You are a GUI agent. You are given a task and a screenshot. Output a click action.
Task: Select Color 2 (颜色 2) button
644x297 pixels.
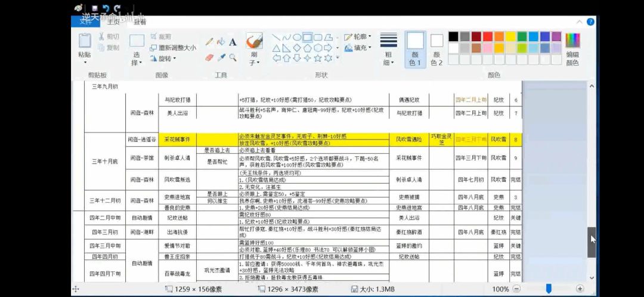(x=436, y=49)
